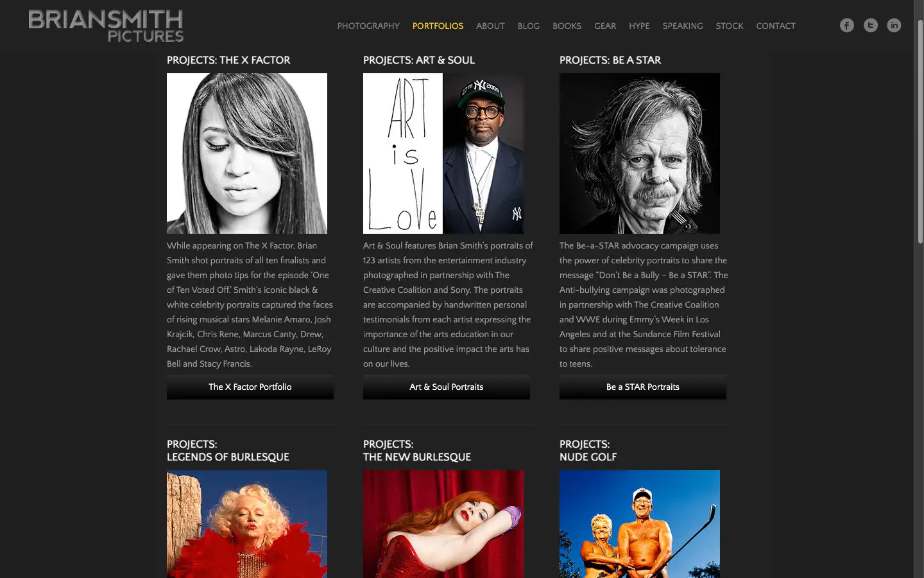This screenshot has width=924, height=578.
Task: Open the Blog menu link
Action: 529,26
